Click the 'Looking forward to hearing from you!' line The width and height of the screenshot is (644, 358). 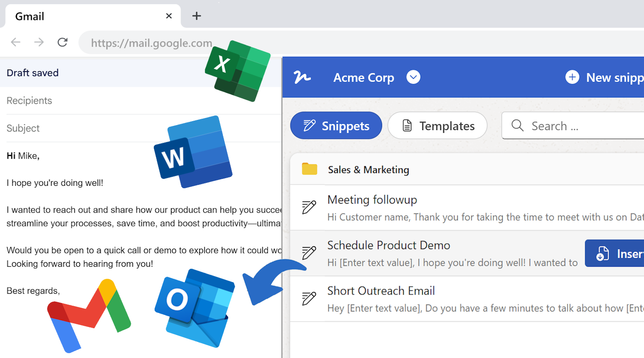(80, 264)
